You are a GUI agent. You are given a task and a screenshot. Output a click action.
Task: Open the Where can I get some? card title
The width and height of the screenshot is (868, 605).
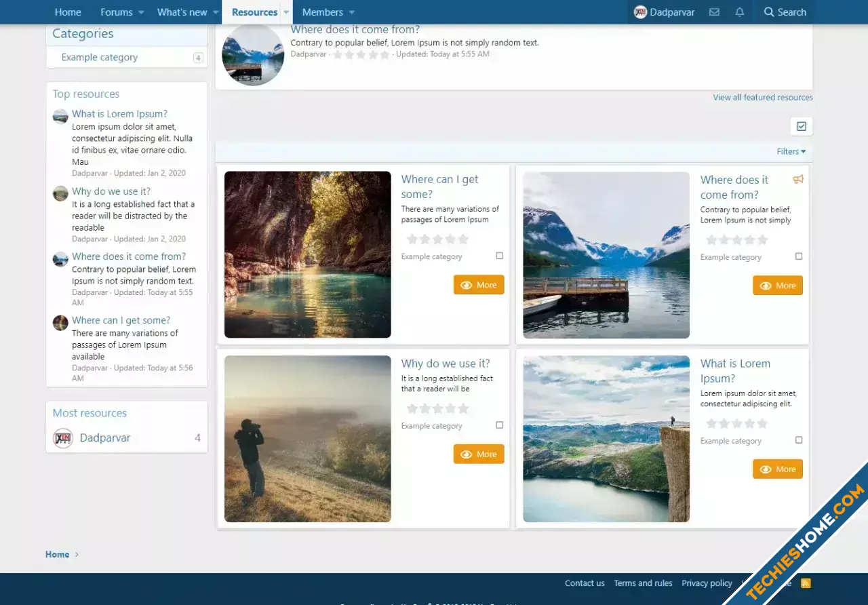tap(439, 187)
